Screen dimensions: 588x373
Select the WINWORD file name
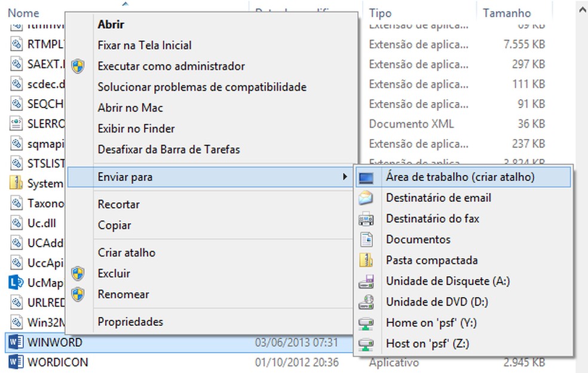tap(55, 343)
